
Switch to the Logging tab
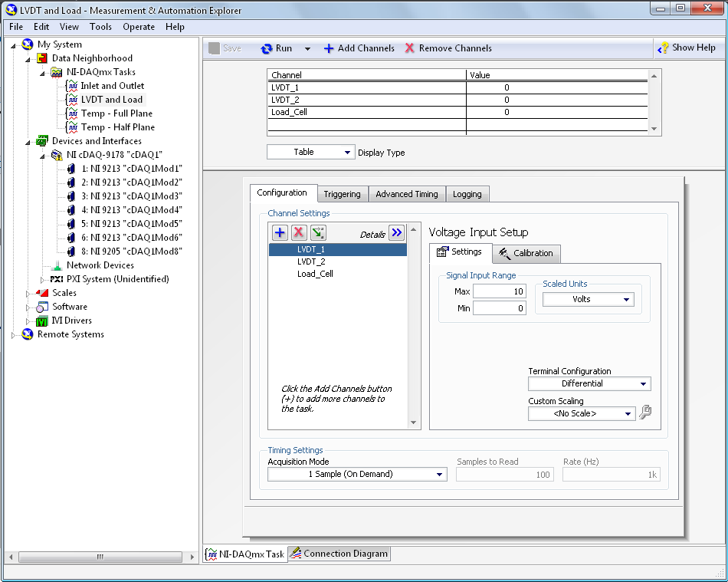click(467, 194)
